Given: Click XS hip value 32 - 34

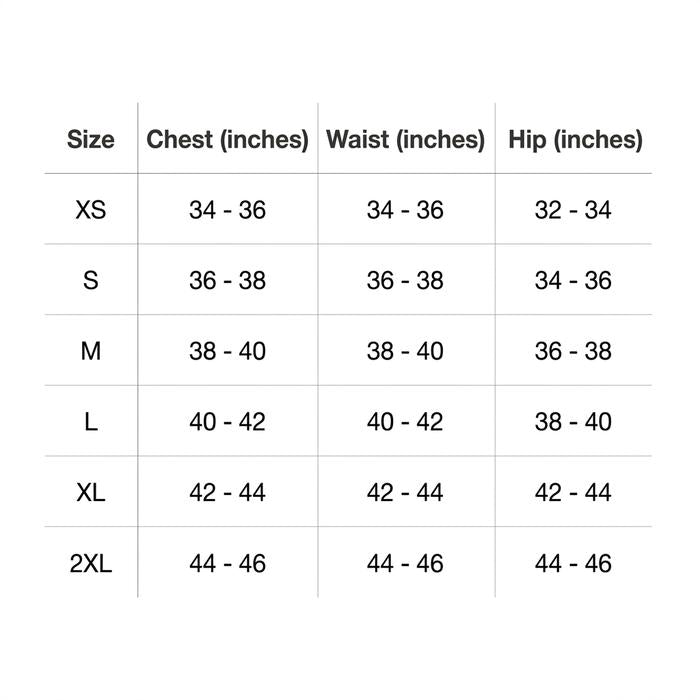Looking at the screenshot, I should tap(573, 210).
